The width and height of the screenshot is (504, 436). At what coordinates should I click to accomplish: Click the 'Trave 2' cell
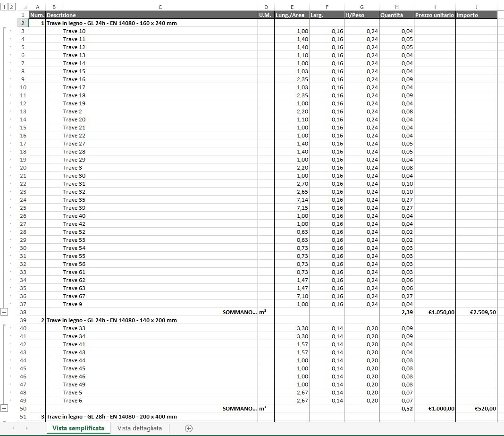click(x=160, y=111)
